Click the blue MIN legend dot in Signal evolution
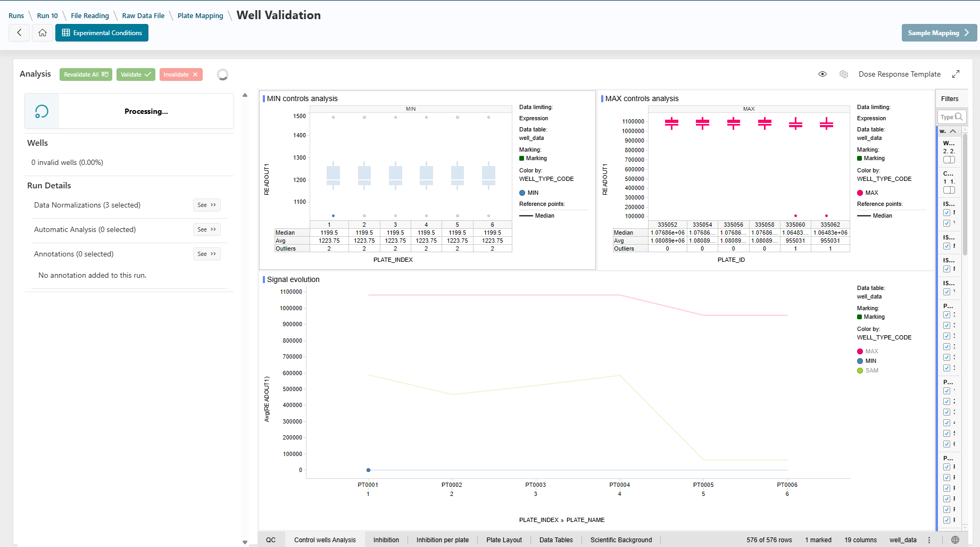 [x=860, y=361]
